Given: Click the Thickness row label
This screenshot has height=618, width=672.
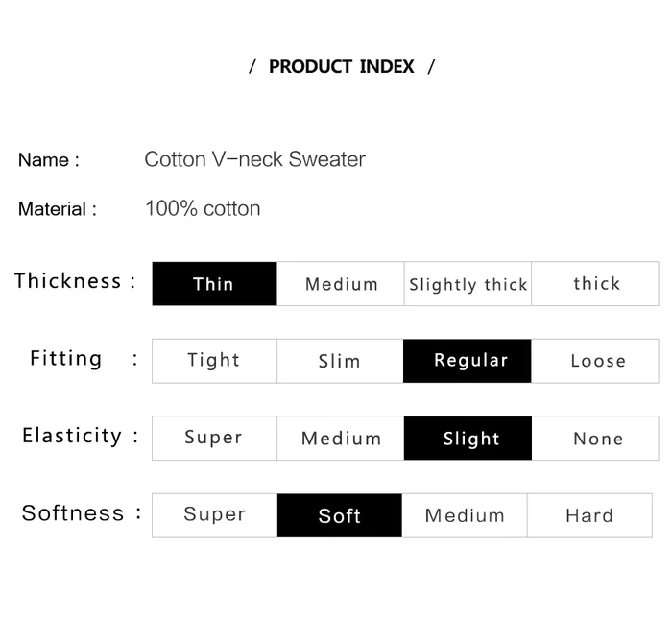Looking at the screenshot, I should pos(68,281).
